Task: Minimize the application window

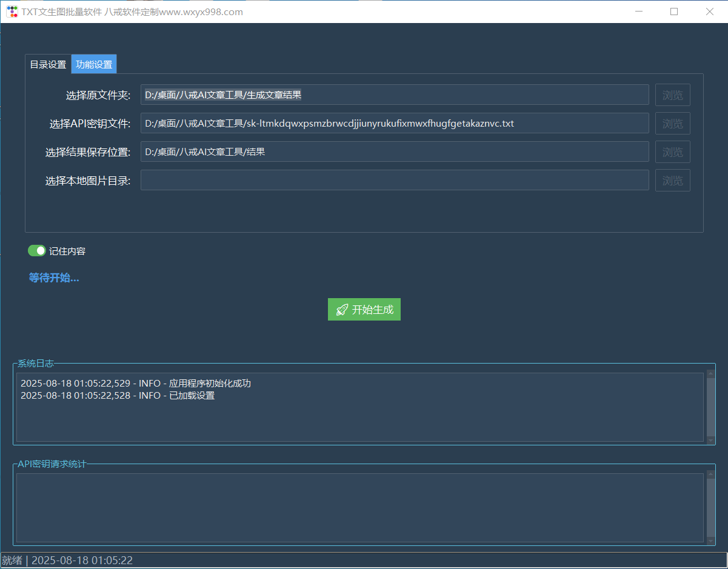Action: click(x=638, y=12)
